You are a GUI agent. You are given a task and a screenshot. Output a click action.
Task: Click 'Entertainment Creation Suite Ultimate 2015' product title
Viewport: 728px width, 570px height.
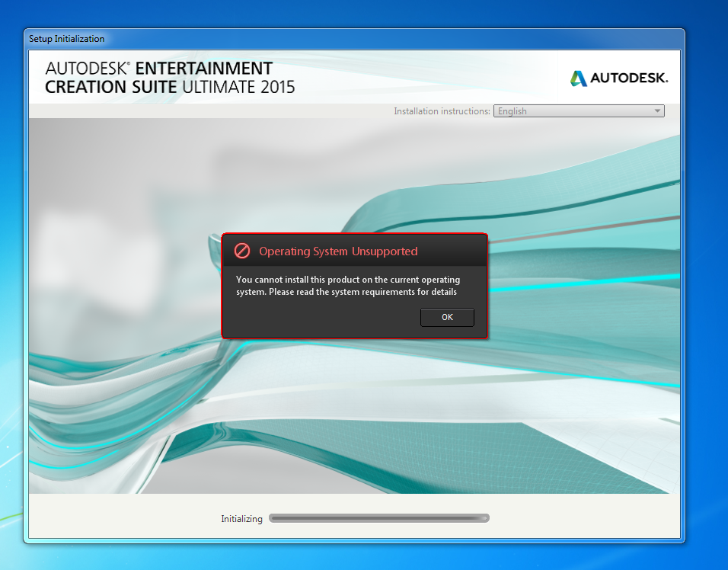coord(170,78)
